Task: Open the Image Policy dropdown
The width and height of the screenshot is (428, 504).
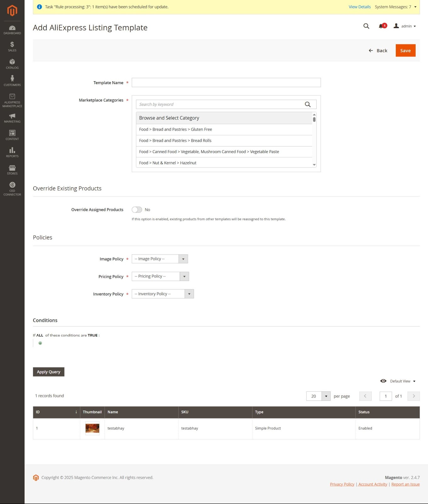Action: coord(160,259)
